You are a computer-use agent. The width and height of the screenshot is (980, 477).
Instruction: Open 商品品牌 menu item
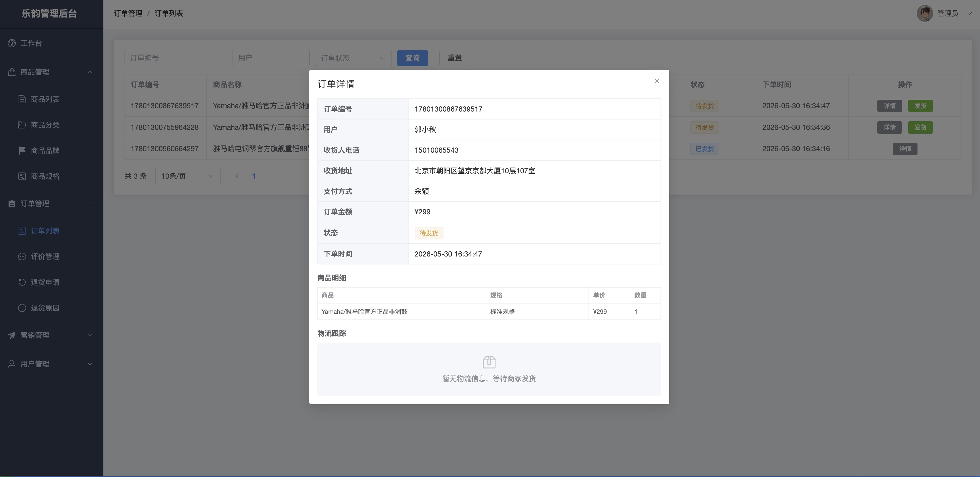point(51,151)
